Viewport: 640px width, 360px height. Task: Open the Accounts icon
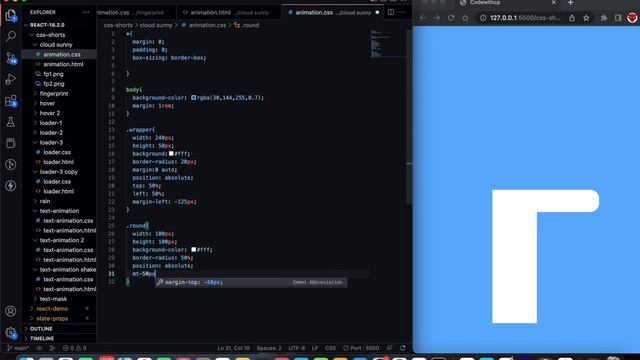11,311
